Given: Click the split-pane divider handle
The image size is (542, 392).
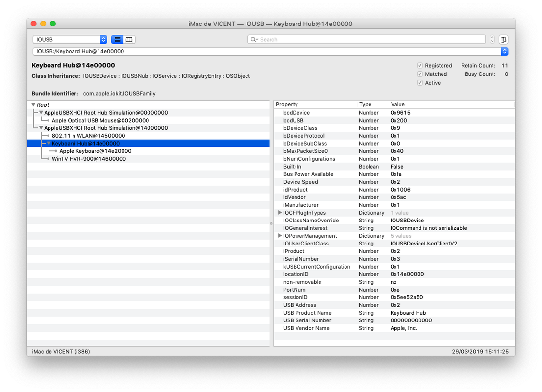Looking at the screenshot, I should pos(271,223).
